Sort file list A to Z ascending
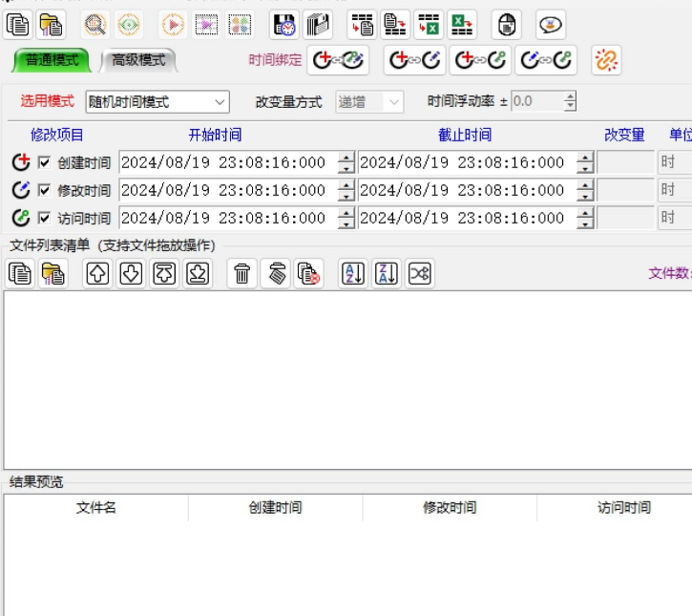Viewport: 692px width, 616px height. [353, 274]
